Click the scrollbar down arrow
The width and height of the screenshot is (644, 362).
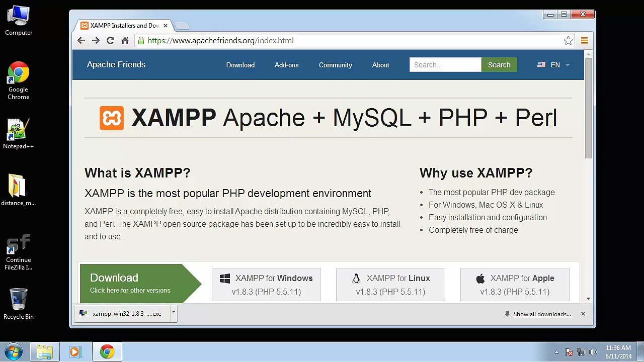(x=588, y=299)
